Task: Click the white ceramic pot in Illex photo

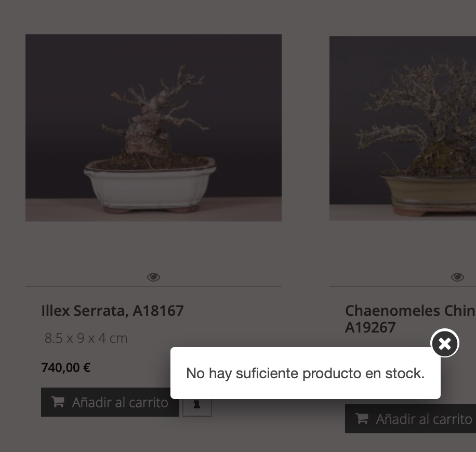Action: pos(150,184)
